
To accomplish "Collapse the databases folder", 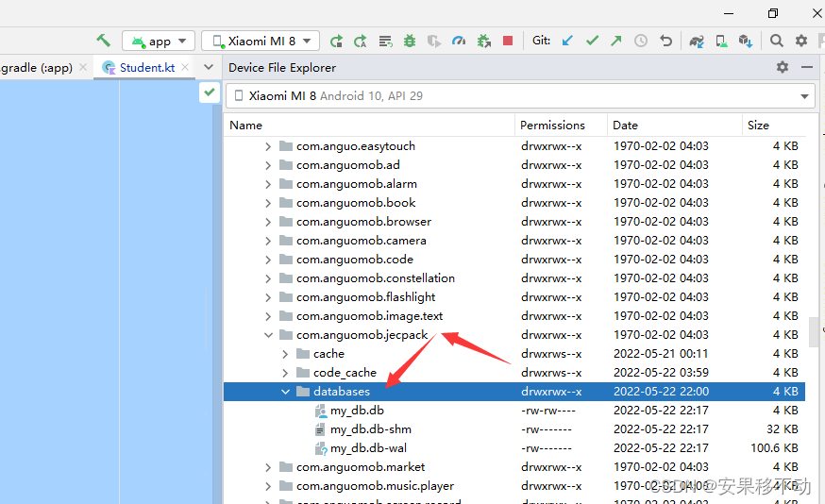I will click(285, 392).
